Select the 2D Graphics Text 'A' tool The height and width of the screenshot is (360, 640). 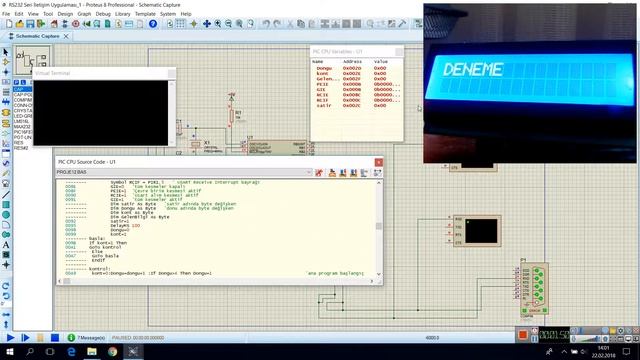(x=6, y=245)
